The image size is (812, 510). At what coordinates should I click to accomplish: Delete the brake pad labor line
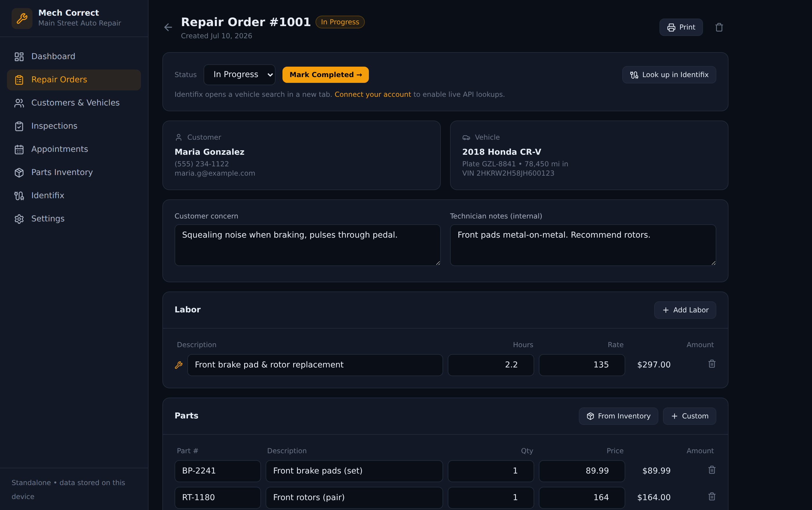[712, 364]
